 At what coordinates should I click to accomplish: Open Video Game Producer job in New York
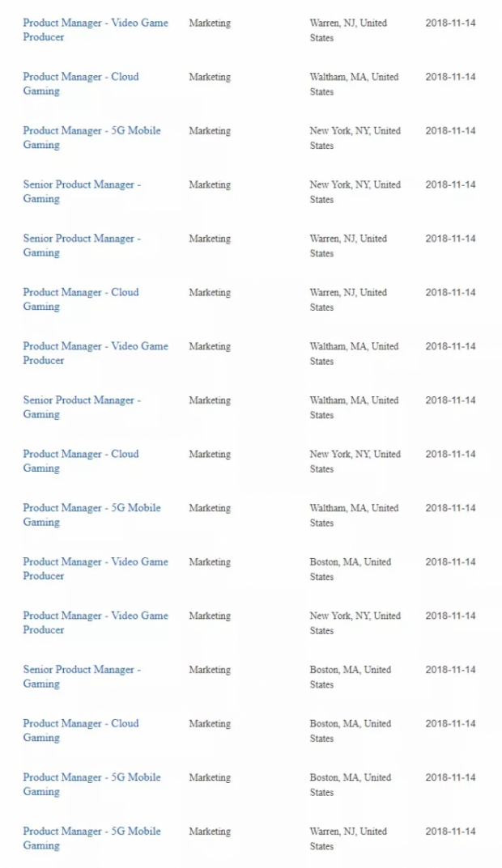[x=96, y=622]
